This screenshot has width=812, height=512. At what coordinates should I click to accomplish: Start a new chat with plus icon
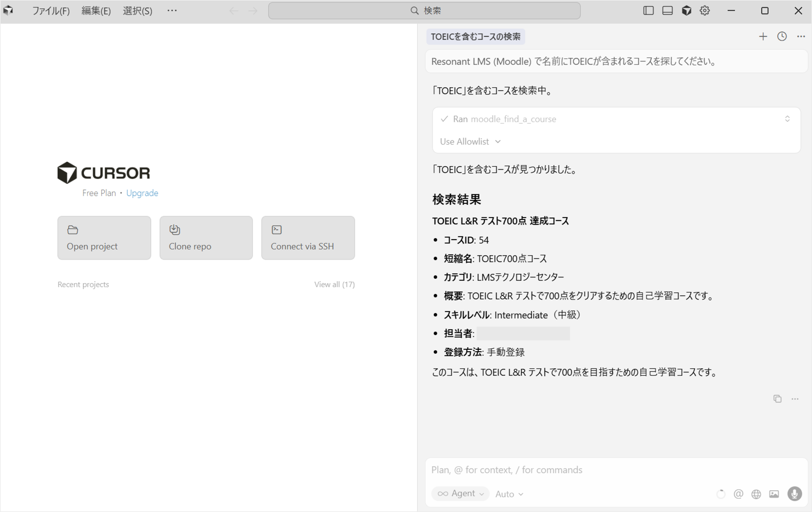tap(763, 36)
